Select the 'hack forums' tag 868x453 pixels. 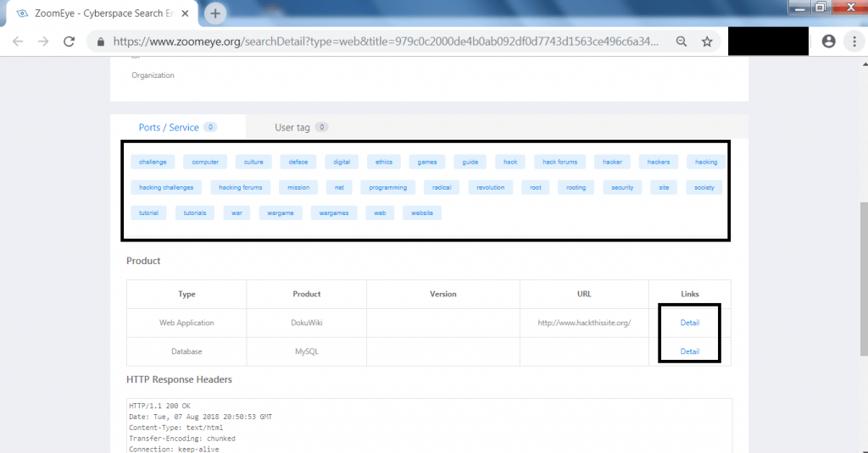click(559, 162)
